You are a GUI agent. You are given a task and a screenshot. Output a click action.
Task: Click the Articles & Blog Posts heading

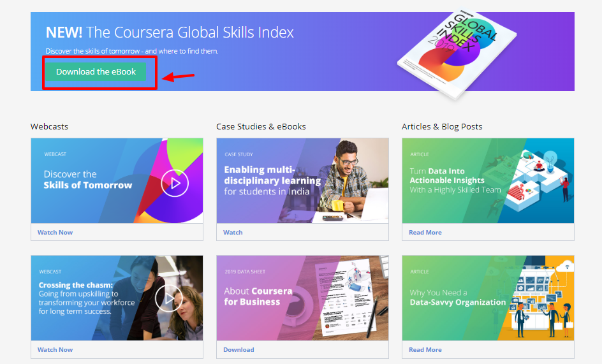pyautogui.click(x=442, y=127)
